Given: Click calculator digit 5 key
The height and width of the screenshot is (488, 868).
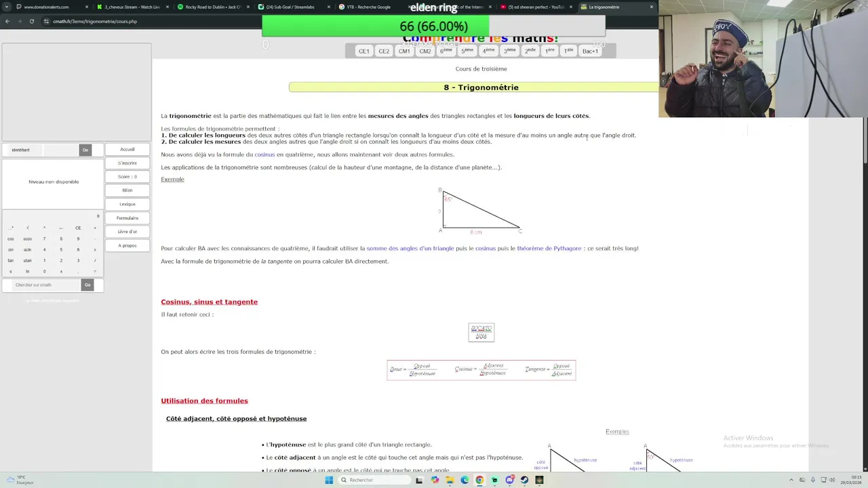Looking at the screenshot, I should pyautogui.click(x=61, y=249).
